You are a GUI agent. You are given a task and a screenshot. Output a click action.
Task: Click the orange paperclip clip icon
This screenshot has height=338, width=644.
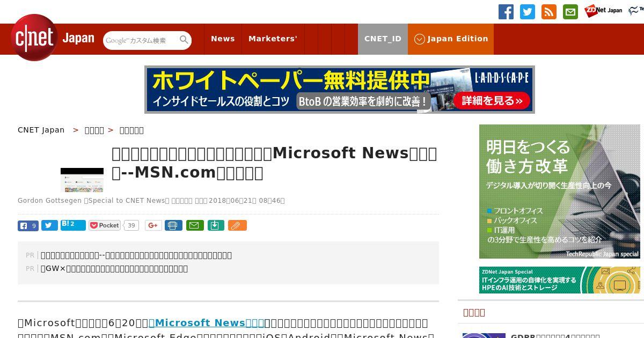[237, 225]
